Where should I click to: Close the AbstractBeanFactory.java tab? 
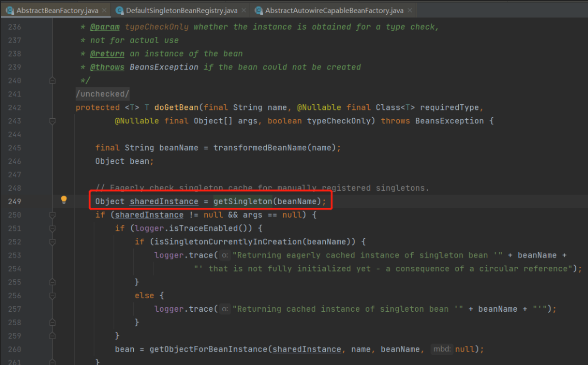pos(104,10)
